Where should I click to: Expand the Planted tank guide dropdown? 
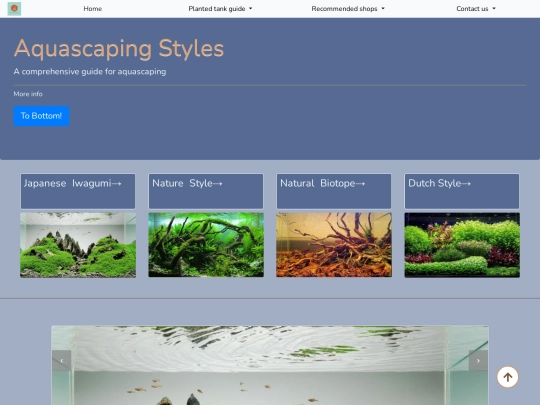(x=220, y=9)
